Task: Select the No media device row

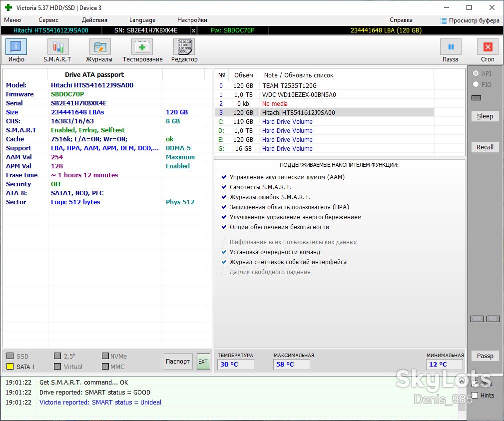Action: coord(325,103)
